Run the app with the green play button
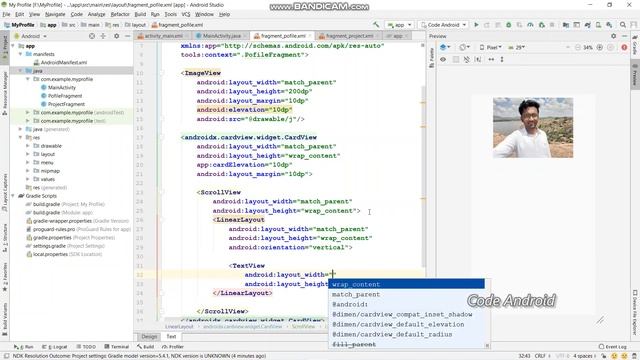The image size is (640, 360). 476,25
